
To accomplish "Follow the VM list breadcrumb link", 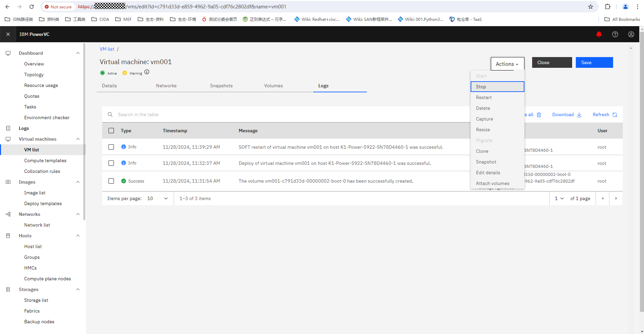I will pyautogui.click(x=107, y=49).
